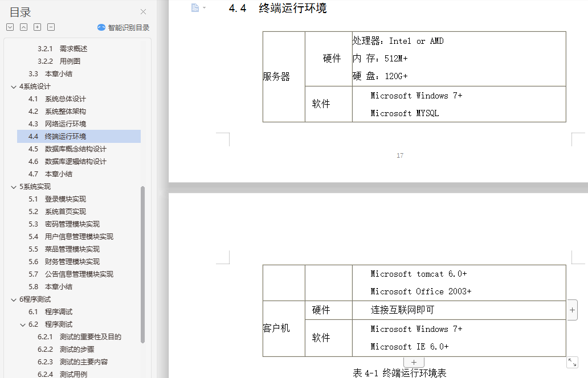Click the 智能识别目录 cloud icon
Screen dimensions: 588x378
(x=101, y=27)
